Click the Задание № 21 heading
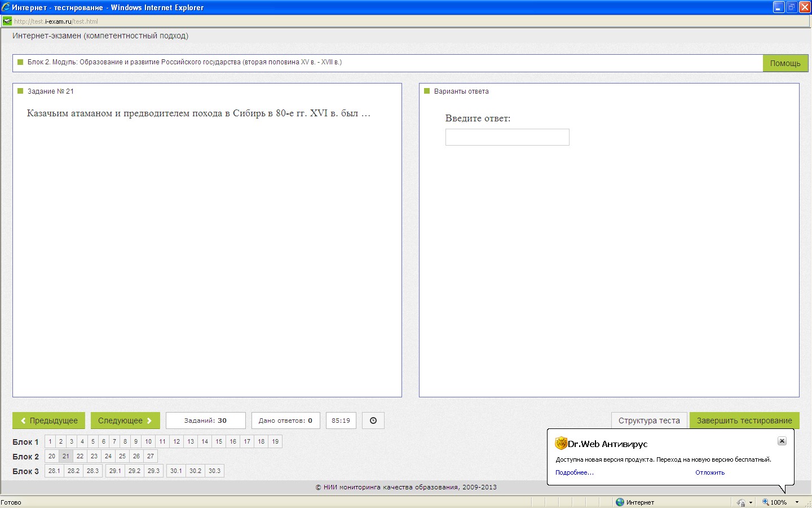Viewport: 812px width, 508px height. tap(50, 91)
